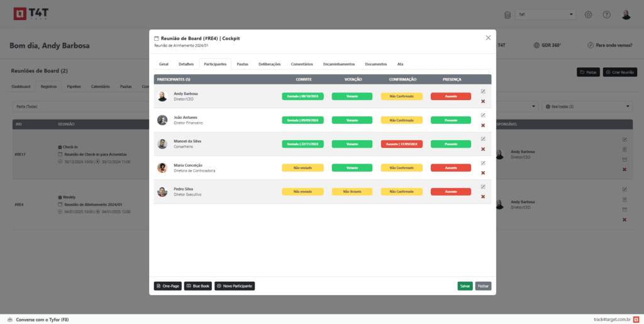Toggle João Antunes' Presente presence badge
This screenshot has width=644, height=324.
[450, 120]
